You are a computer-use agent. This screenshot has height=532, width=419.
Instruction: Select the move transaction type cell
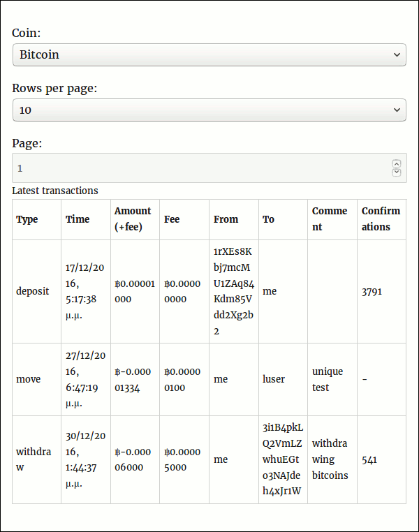(29, 379)
